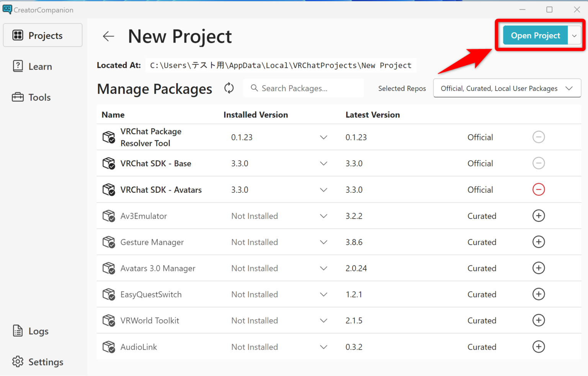Add the Gesture Manager package
588x376 pixels.
(538, 242)
